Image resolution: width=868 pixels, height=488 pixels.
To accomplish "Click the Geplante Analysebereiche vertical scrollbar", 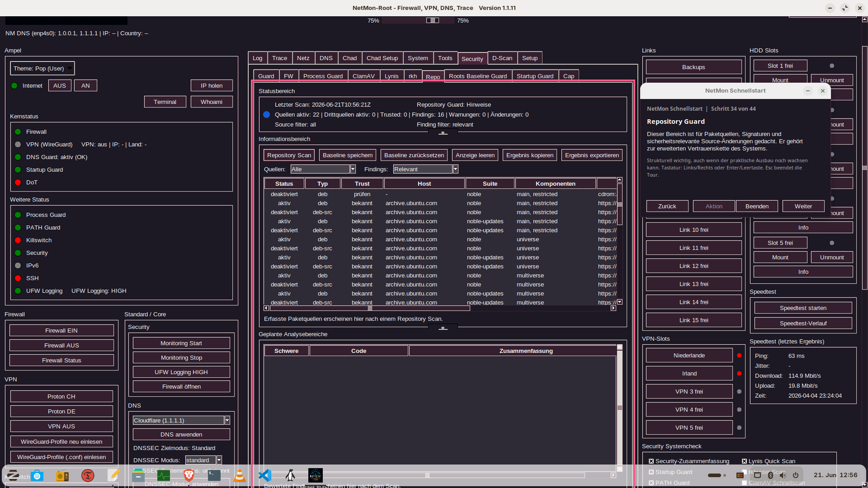I will tap(620, 408).
